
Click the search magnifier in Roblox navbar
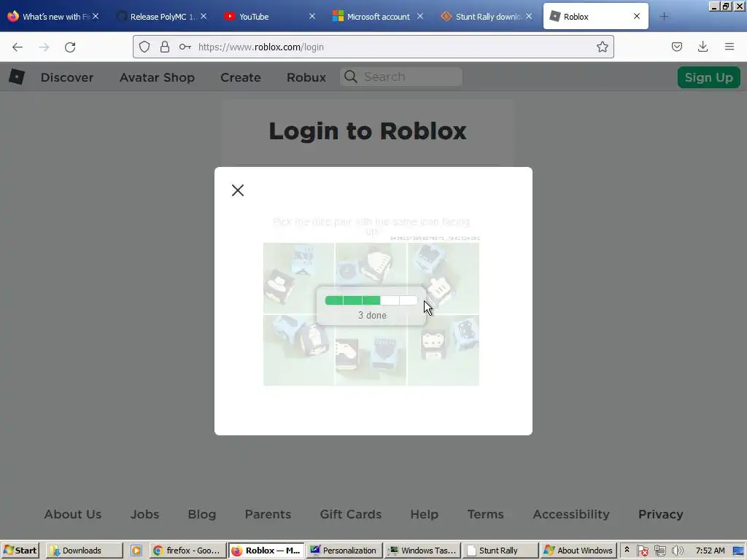click(351, 77)
